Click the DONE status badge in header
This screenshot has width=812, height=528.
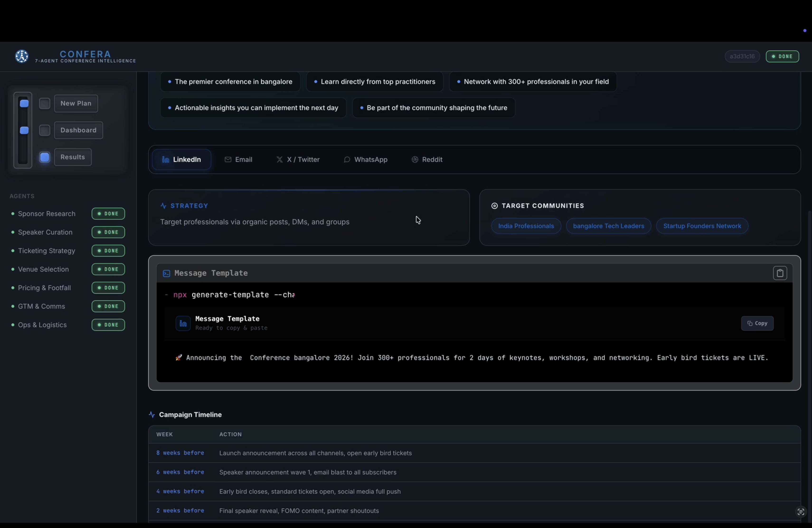[782, 57]
